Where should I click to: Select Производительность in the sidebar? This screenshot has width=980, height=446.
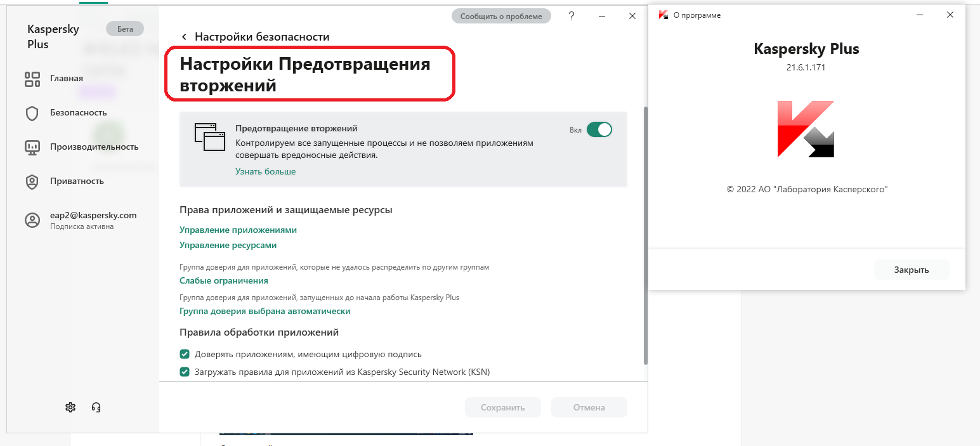(94, 147)
